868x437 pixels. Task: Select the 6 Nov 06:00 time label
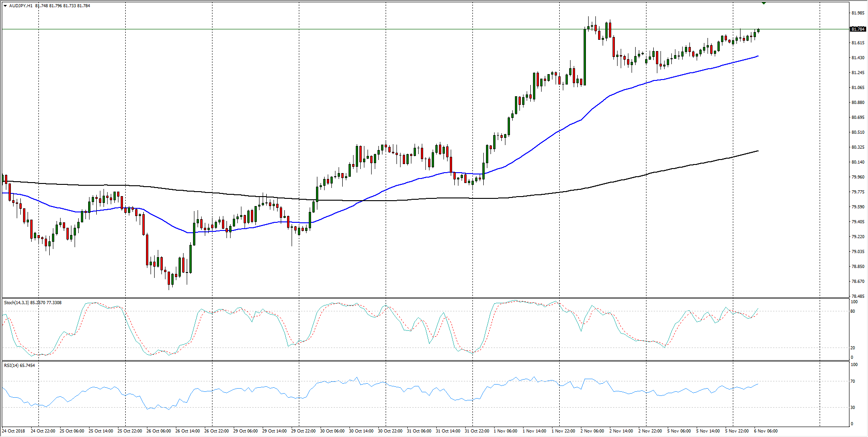click(766, 431)
